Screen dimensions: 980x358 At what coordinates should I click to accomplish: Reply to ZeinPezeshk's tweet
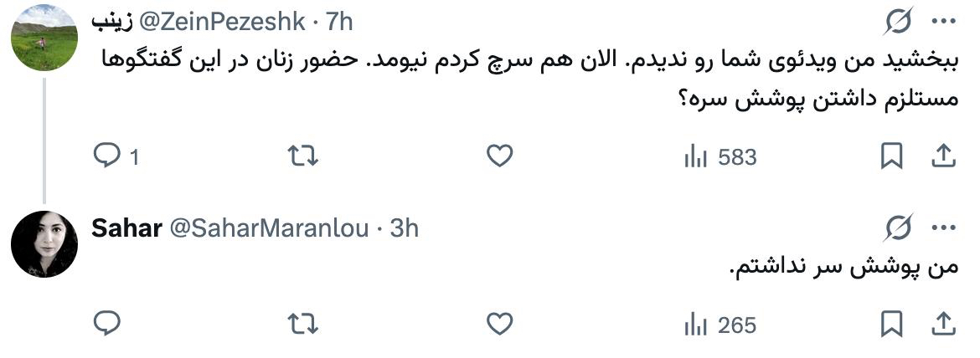point(109,156)
